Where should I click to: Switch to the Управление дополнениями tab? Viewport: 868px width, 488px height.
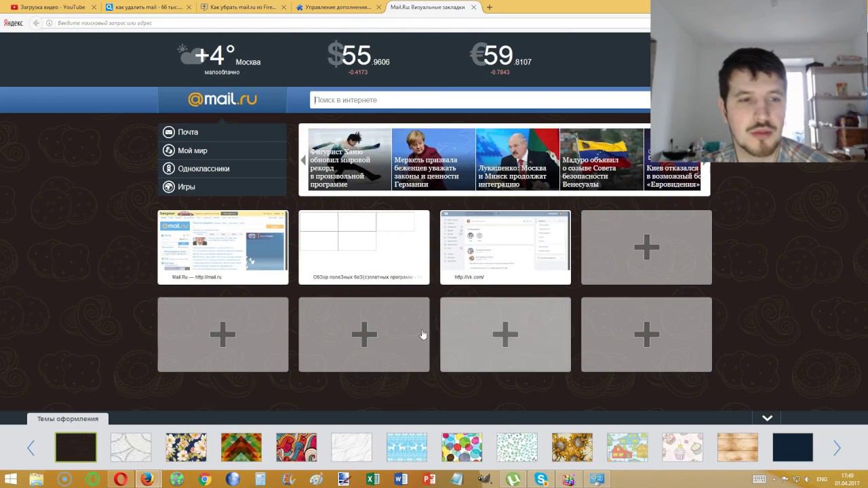point(338,7)
